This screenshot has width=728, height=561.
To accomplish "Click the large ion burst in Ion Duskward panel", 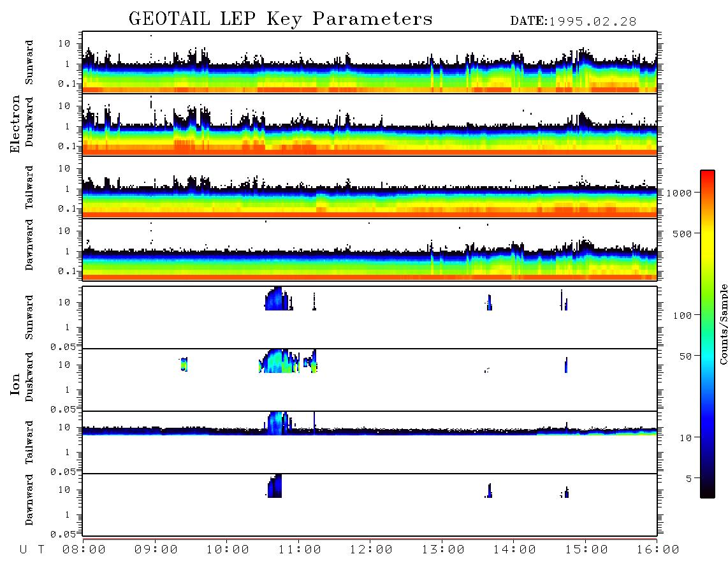I will [x=279, y=361].
